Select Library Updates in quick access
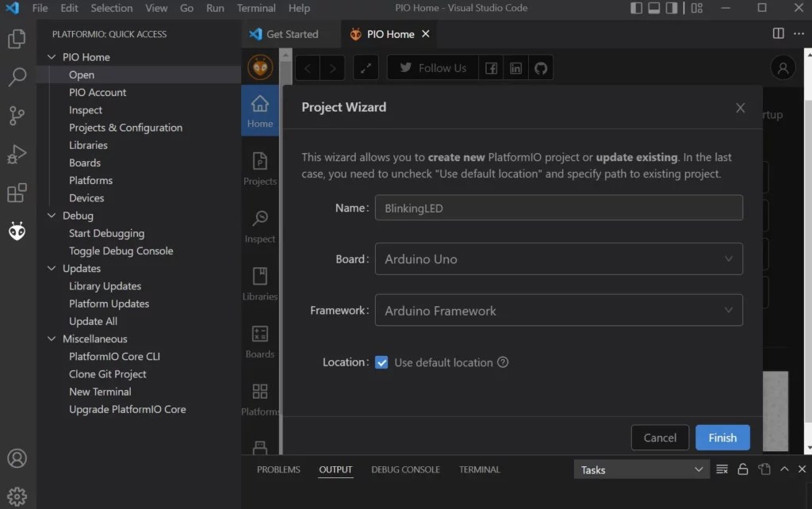 tap(105, 286)
